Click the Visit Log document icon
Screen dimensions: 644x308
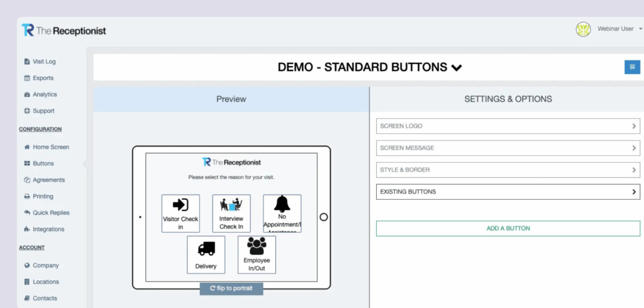[x=27, y=62]
